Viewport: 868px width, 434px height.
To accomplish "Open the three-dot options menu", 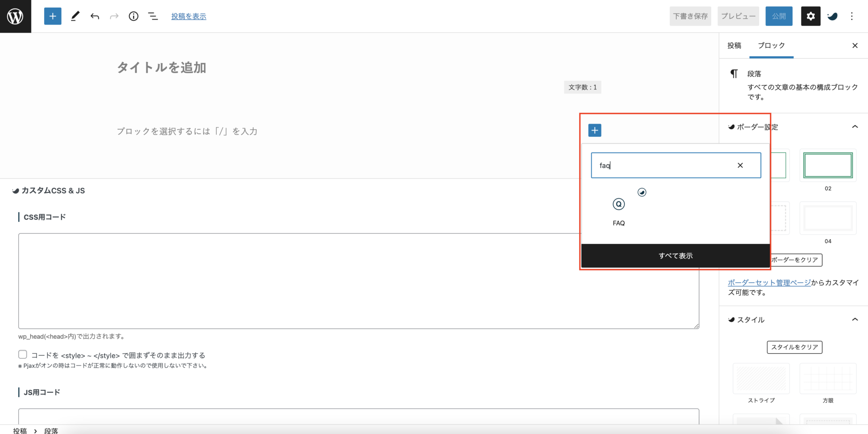I will click(x=852, y=16).
